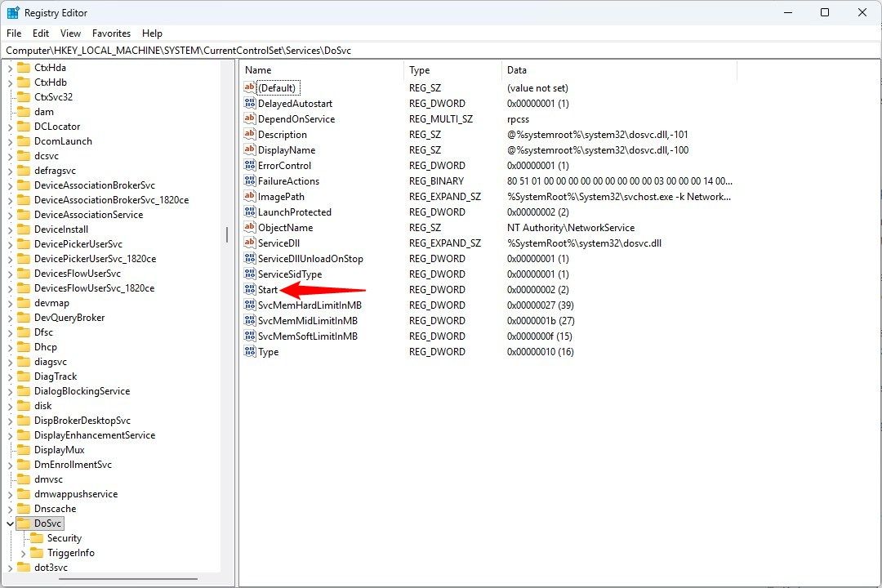Click the registry path address bar
Viewport: 882px width, 588px height.
(x=441, y=50)
